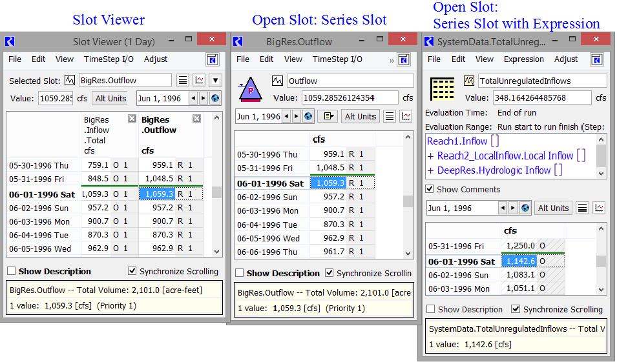
Task: Click the globe icon in Slot Viewer window
Action: pyautogui.click(x=215, y=99)
